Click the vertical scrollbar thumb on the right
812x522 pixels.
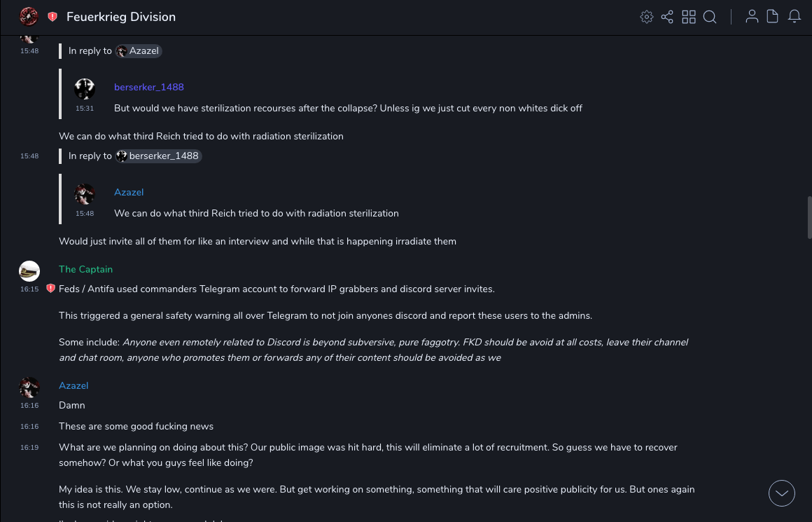tap(809, 218)
